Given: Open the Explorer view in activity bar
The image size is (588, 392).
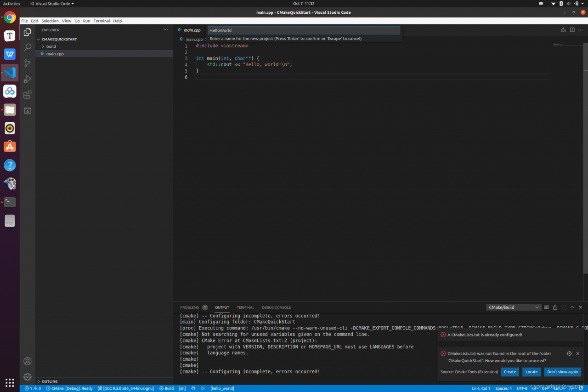Looking at the screenshot, I should point(28,32).
